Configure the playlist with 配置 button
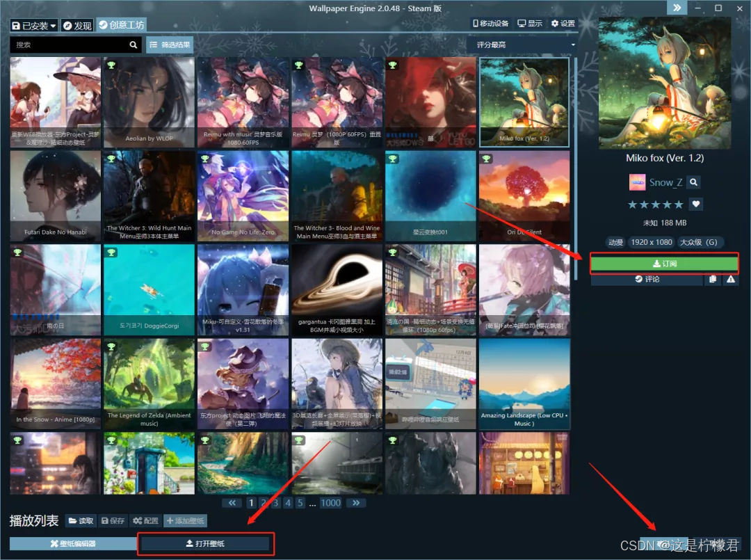The width and height of the screenshot is (751, 560). click(x=145, y=521)
